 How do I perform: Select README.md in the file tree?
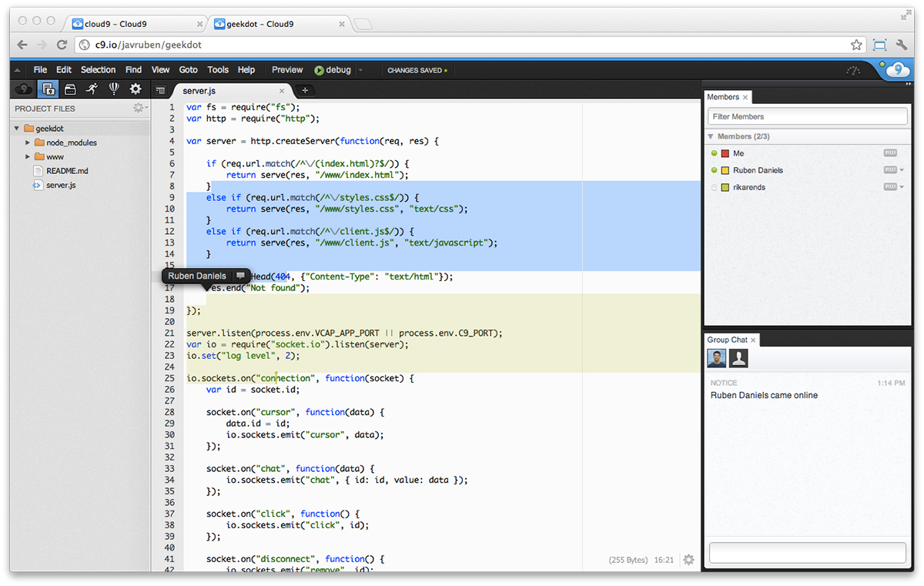pyautogui.click(x=66, y=171)
